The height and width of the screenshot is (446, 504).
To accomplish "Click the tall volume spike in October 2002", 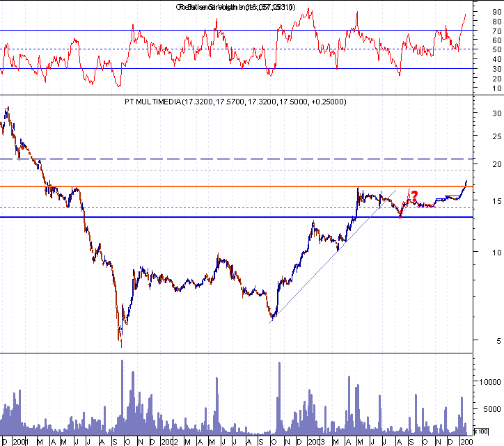I will (x=279, y=399).
